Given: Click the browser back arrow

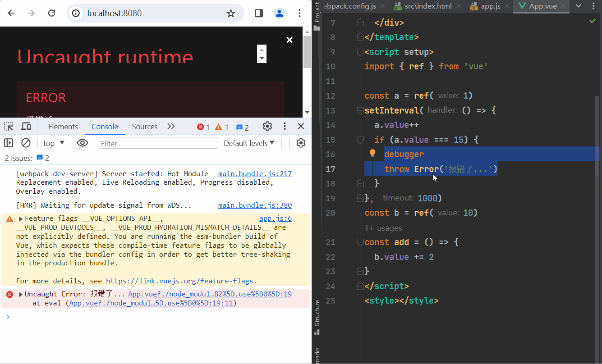Looking at the screenshot, I should click(x=11, y=13).
